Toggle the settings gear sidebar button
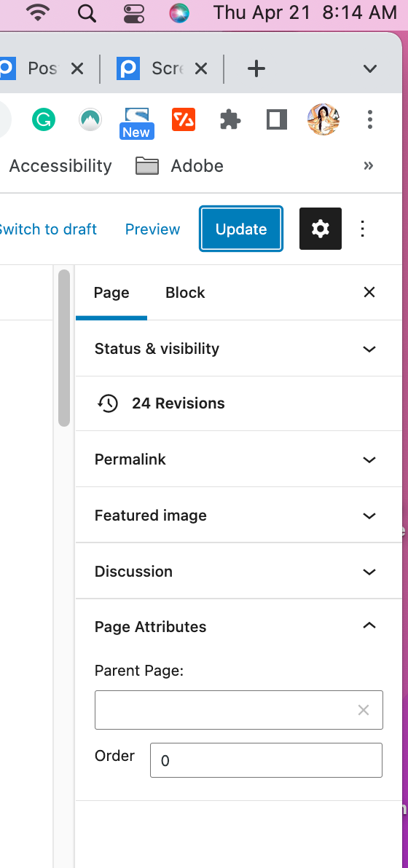Screen dimensions: 408x868 pos(321,229)
